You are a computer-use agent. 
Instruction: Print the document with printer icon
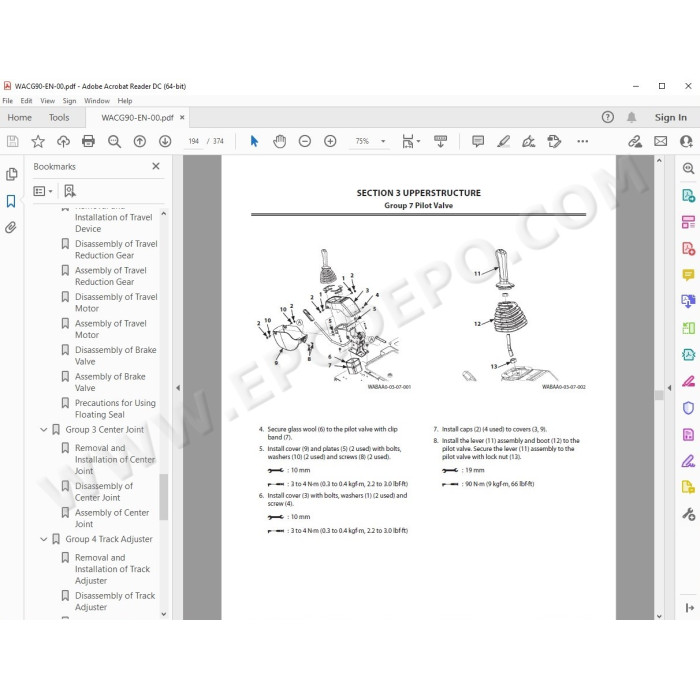88,142
